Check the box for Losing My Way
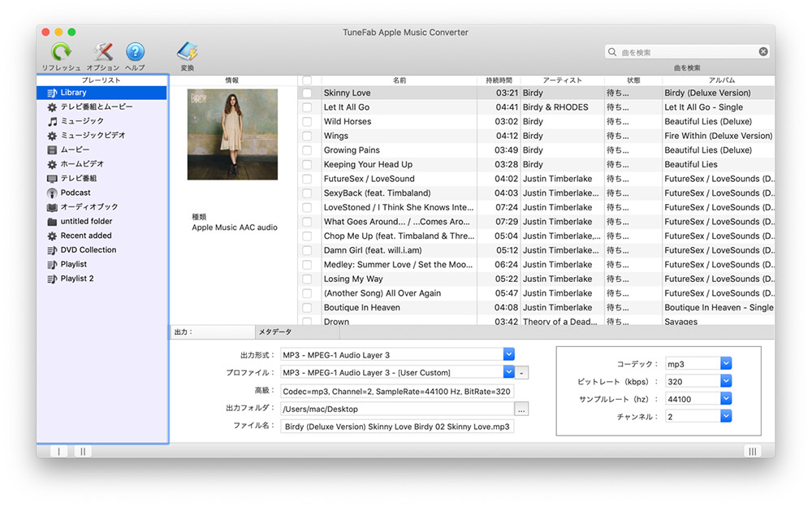Image resolution: width=812 pixels, height=507 pixels. pos(307,279)
